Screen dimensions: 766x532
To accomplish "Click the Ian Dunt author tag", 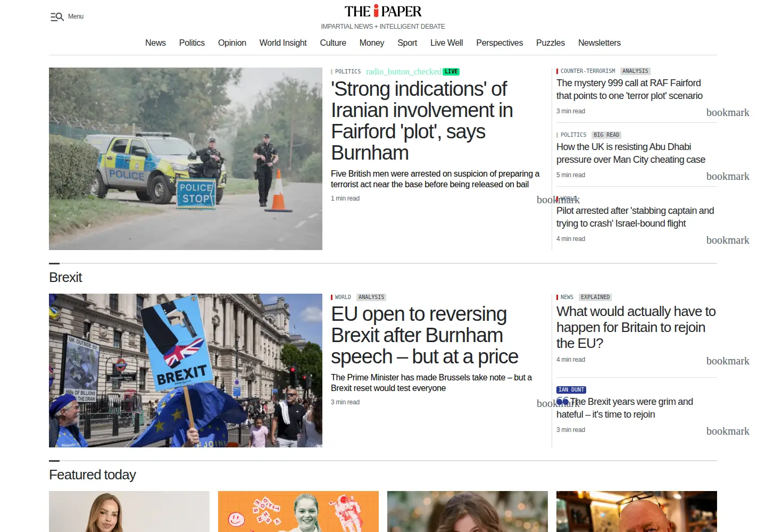I will [x=571, y=390].
